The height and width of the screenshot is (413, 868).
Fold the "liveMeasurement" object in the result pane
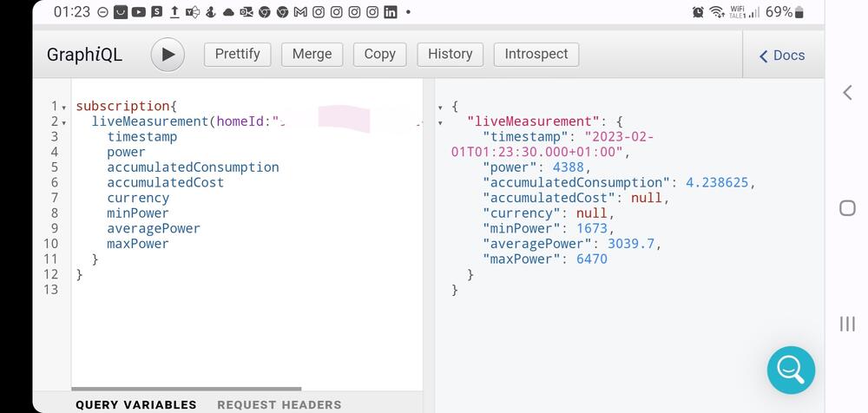point(440,123)
